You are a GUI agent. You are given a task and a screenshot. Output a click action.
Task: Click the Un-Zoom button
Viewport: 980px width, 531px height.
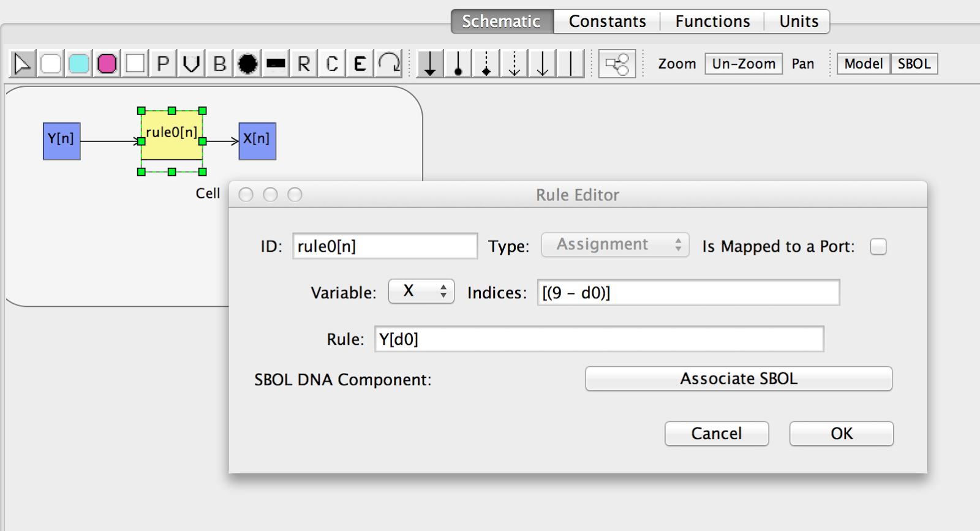[744, 64]
